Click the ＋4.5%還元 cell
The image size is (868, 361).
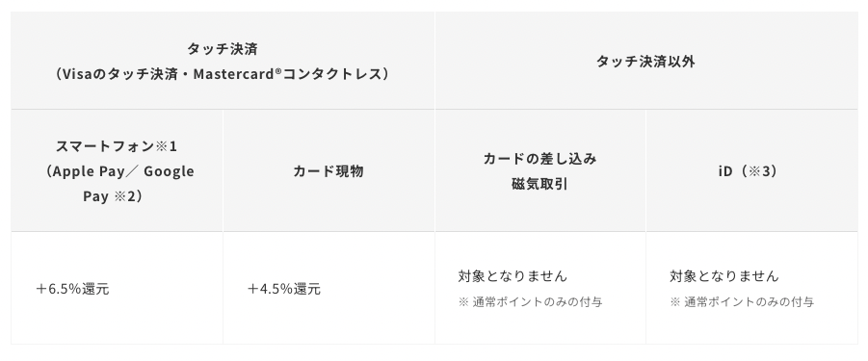[329, 288]
